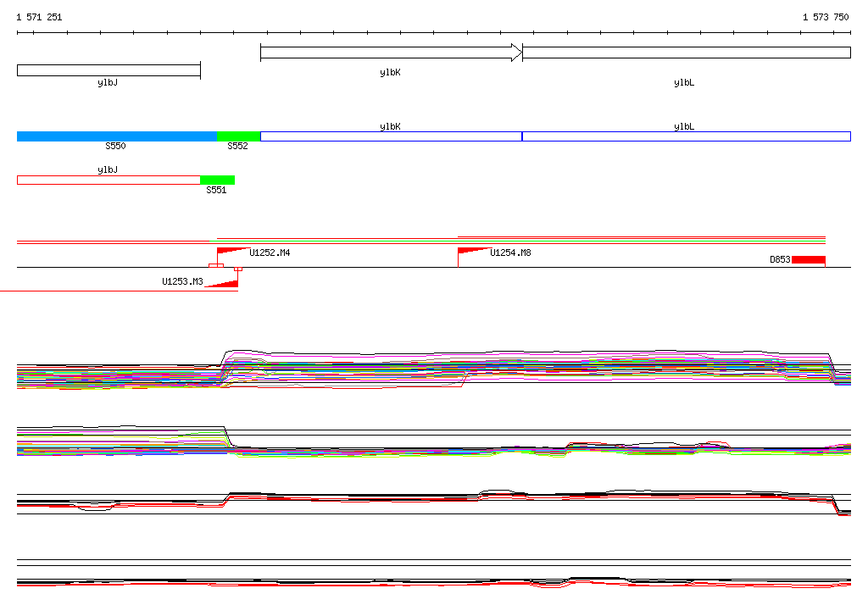Screen dimensions: 868x605
Task: Select the ylbK gene arrow in top track
Action: tap(392, 53)
